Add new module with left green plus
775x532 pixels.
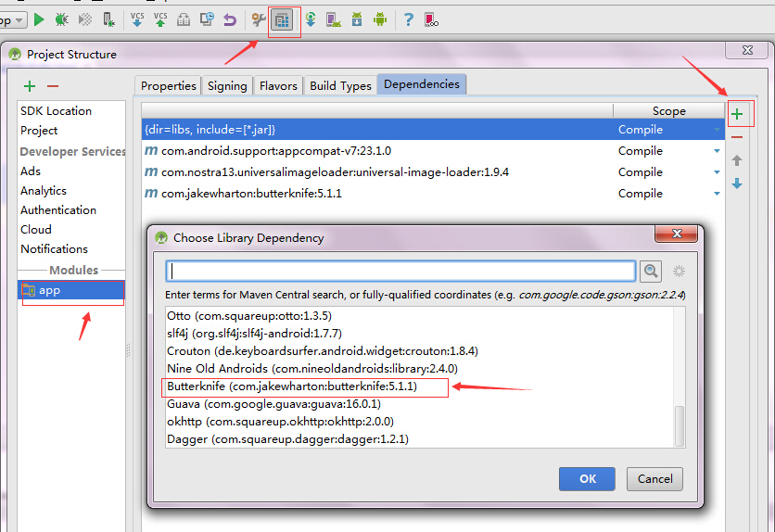(x=30, y=86)
